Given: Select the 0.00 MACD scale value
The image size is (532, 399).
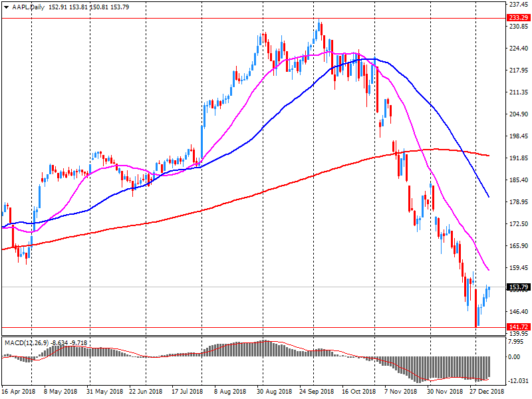Looking at the screenshot, I should [x=514, y=356].
